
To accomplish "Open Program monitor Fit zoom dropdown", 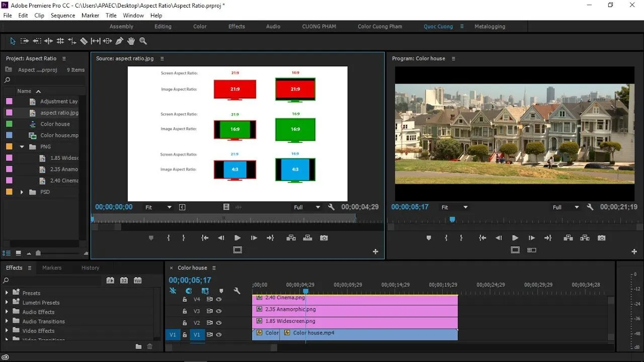I will click(x=454, y=207).
